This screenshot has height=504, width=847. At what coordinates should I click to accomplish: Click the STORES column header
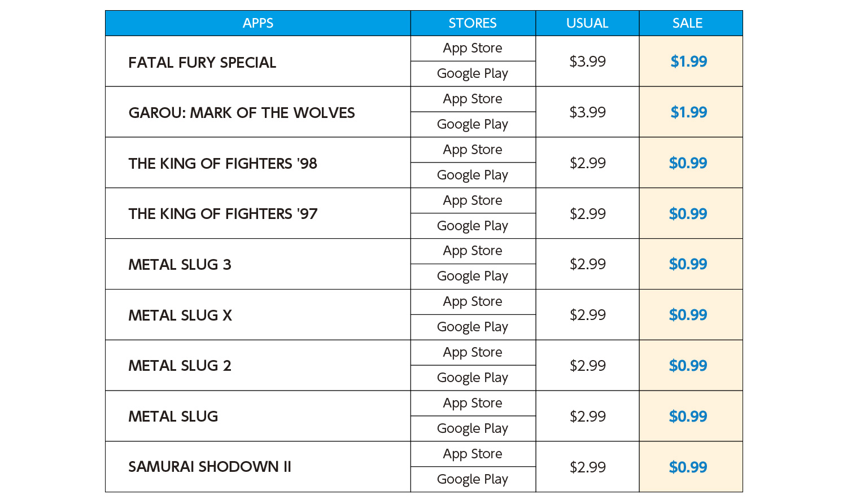473,23
